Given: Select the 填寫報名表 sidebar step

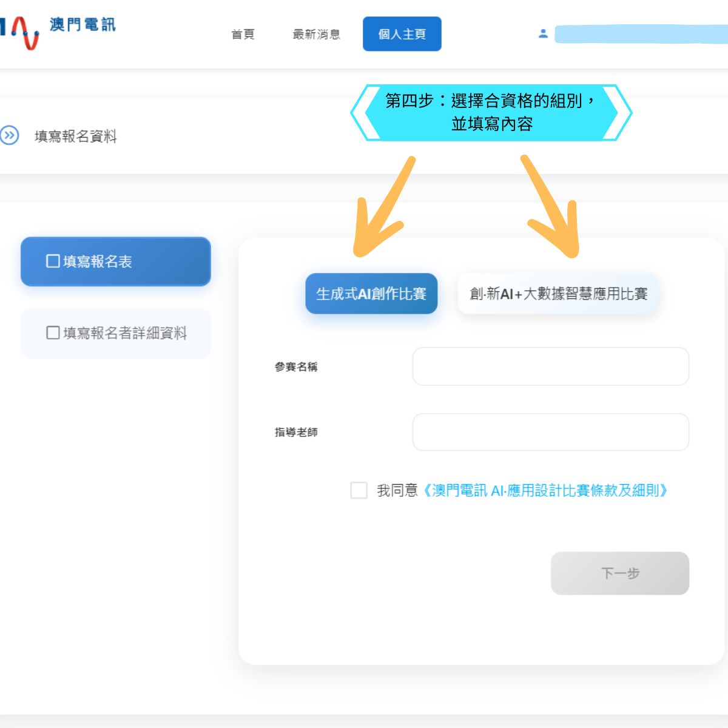Looking at the screenshot, I should pos(115,261).
